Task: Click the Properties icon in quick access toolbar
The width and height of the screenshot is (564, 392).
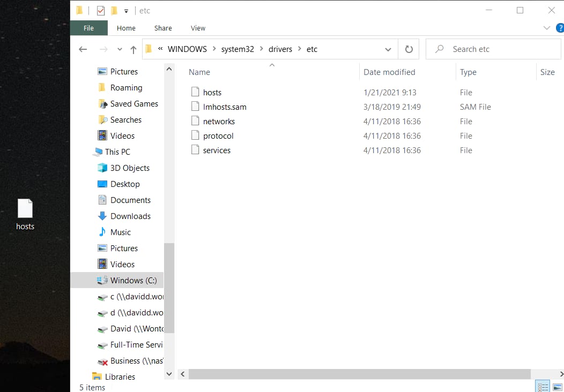Action: click(x=101, y=11)
